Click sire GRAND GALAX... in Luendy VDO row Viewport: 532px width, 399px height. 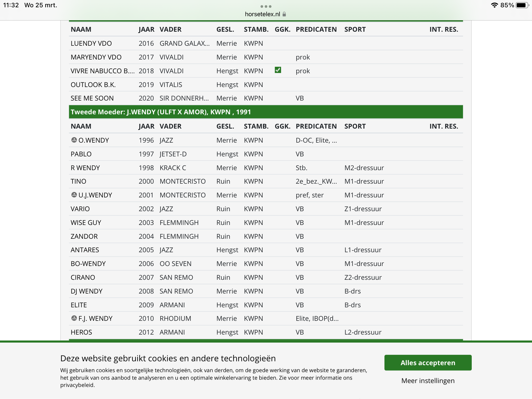[185, 43]
